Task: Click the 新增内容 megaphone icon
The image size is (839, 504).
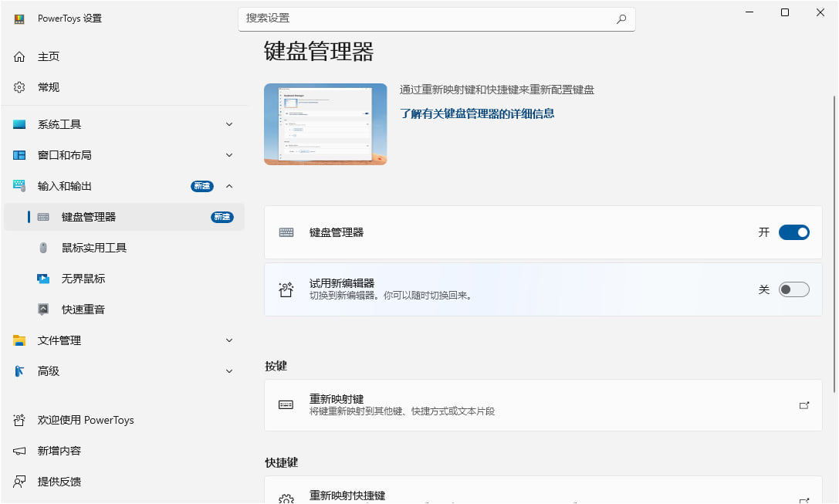Action: [19, 451]
